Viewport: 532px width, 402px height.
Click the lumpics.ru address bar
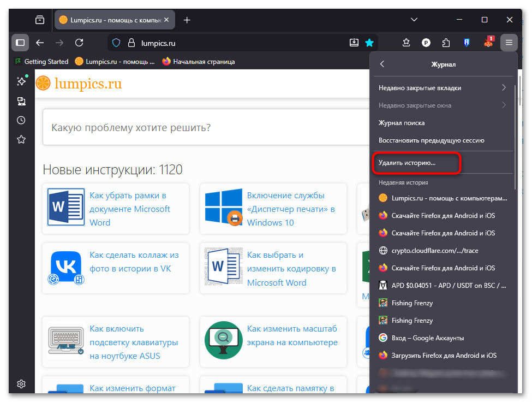tap(243, 43)
